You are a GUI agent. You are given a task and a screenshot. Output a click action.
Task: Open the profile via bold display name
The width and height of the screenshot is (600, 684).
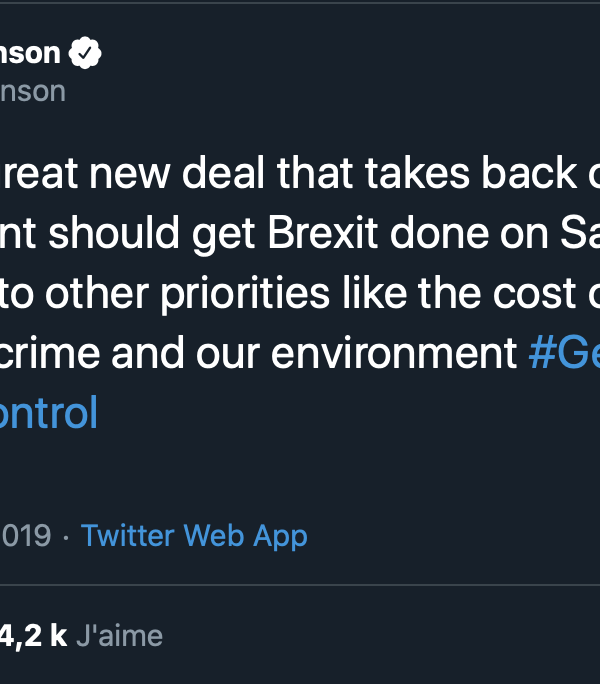[30, 54]
